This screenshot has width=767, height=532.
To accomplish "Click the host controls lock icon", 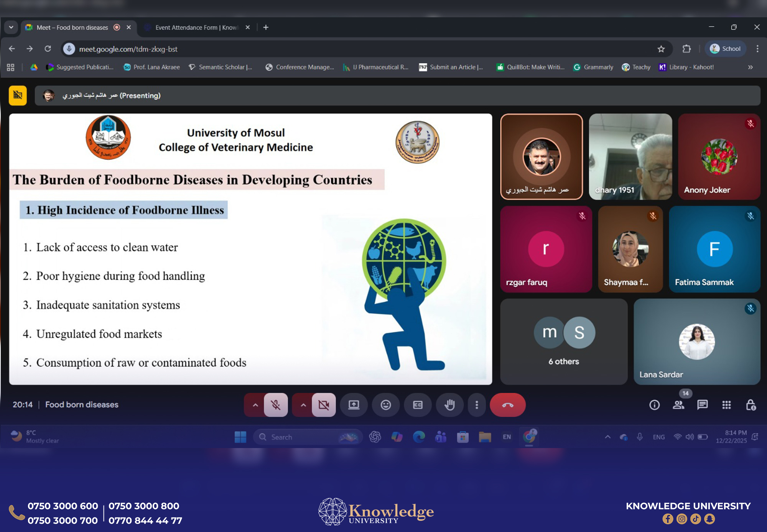I will pyautogui.click(x=751, y=405).
